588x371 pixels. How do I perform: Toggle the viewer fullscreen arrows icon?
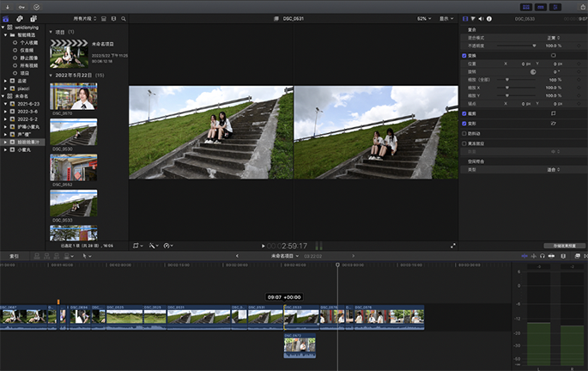(x=453, y=246)
